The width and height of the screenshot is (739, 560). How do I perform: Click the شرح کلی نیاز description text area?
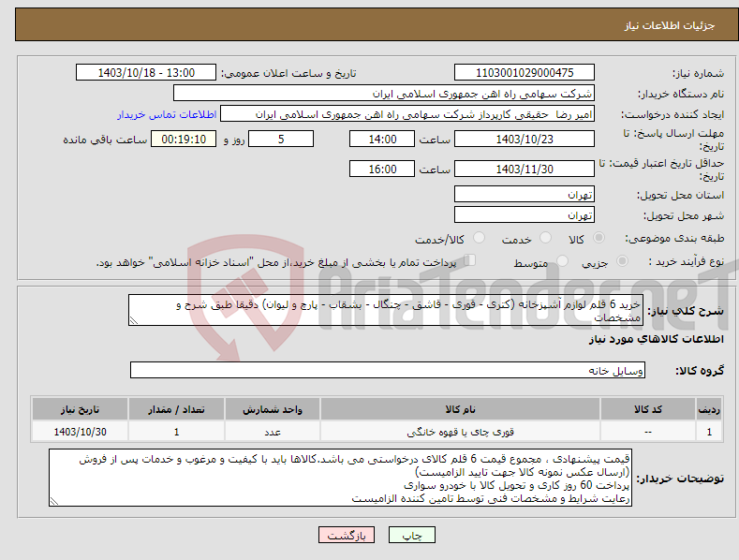pos(386,310)
